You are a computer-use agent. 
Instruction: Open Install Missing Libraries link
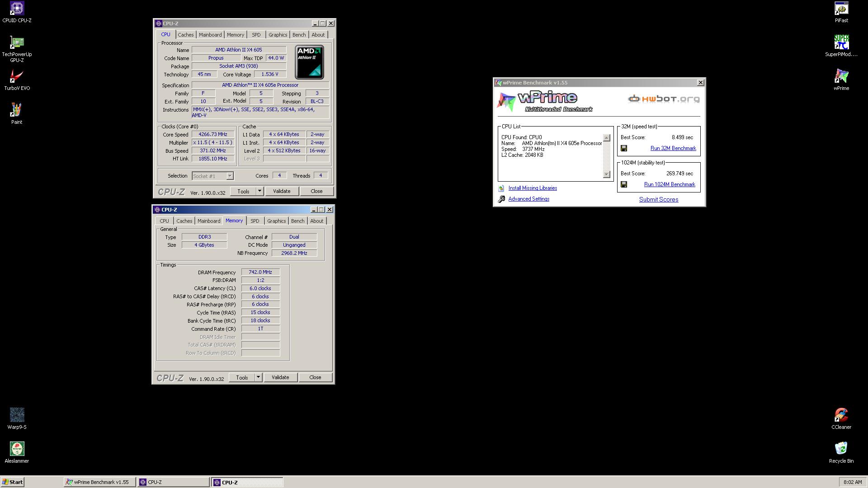pos(533,188)
